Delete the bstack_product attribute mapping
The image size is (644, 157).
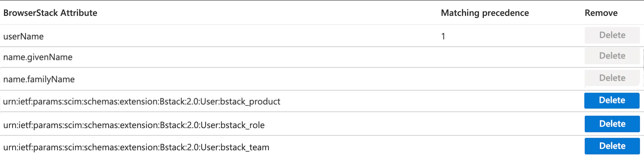click(612, 101)
